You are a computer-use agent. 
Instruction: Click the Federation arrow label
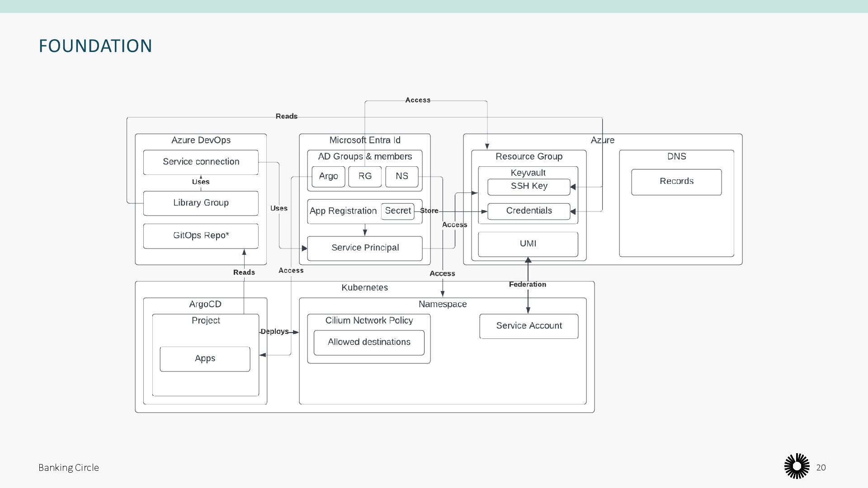(527, 284)
